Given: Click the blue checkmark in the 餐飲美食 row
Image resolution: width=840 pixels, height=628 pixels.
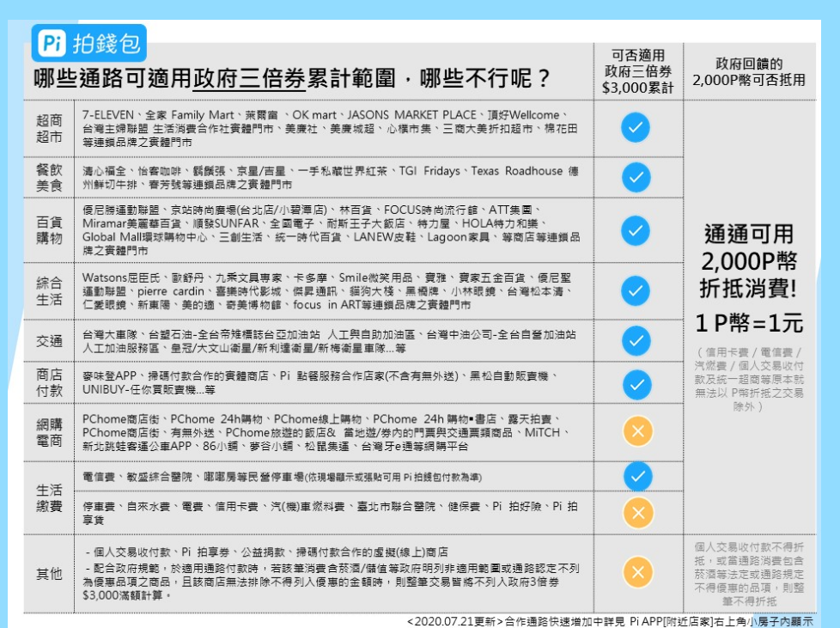Looking at the screenshot, I should tap(636, 177).
